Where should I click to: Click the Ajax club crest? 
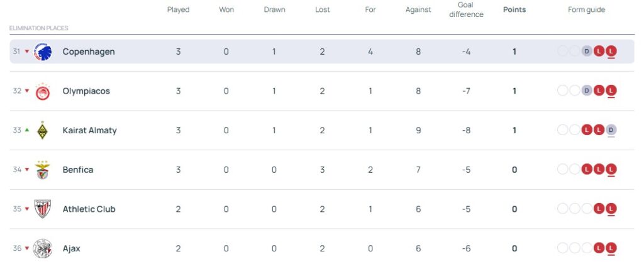click(x=43, y=248)
